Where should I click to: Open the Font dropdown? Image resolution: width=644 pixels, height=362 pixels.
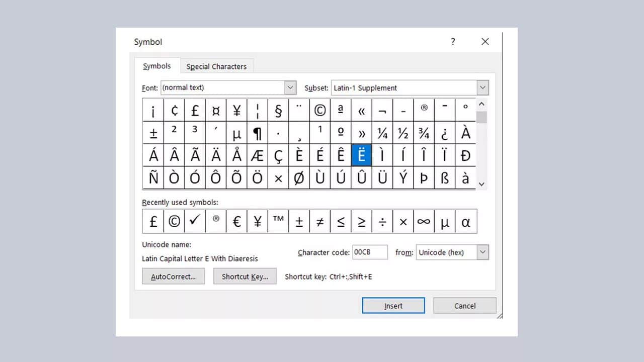point(289,87)
